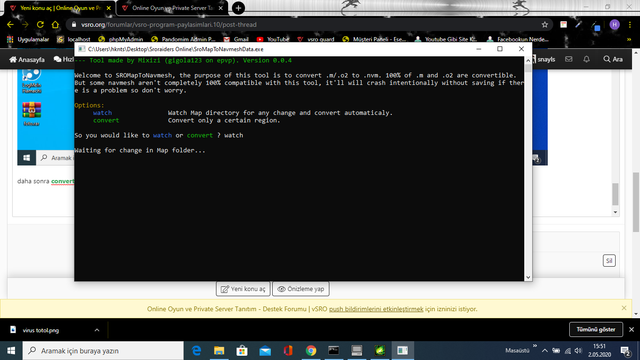Open SroMapToNavmeshData console taskbar icon
640x360 pixels.
pyautogui.click(x=403, y=351)
